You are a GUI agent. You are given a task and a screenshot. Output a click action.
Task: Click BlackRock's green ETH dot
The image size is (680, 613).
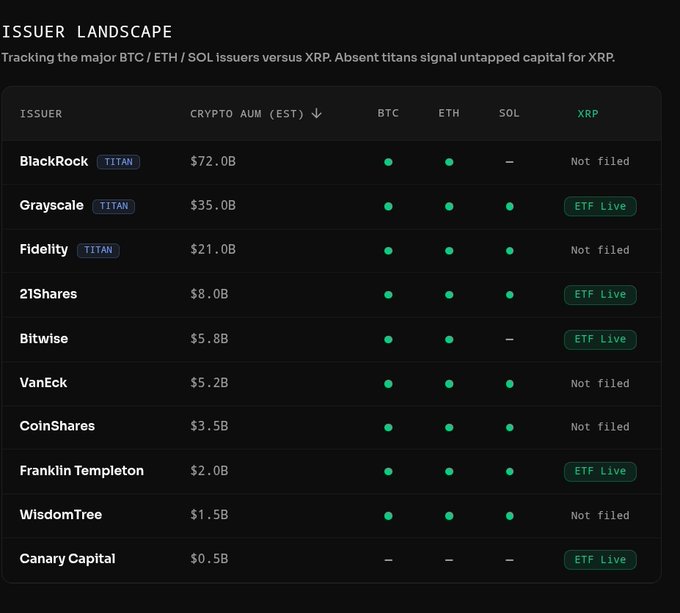pyautogui.click(x=449, y=162)
